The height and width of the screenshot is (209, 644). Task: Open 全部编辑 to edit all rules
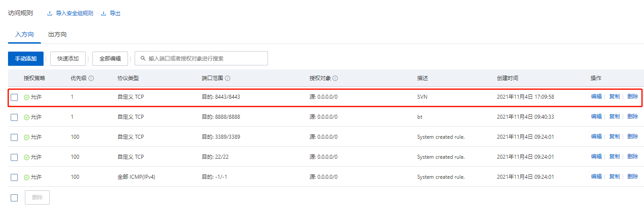[110, 59]
